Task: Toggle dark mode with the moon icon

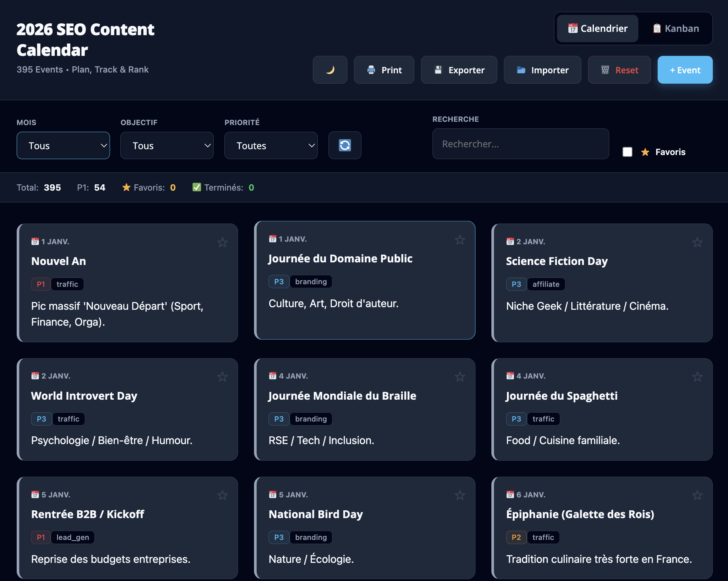Action: [x=330, y=70]
